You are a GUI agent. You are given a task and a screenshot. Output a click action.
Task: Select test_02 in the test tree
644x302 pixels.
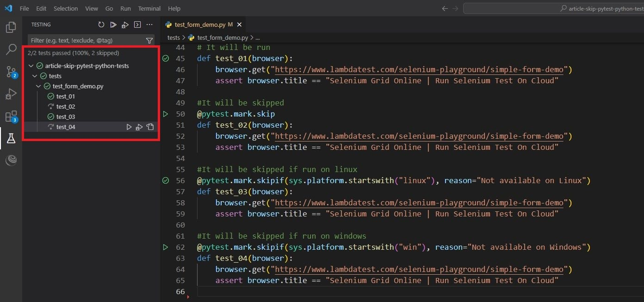click(x=65, y=106)
